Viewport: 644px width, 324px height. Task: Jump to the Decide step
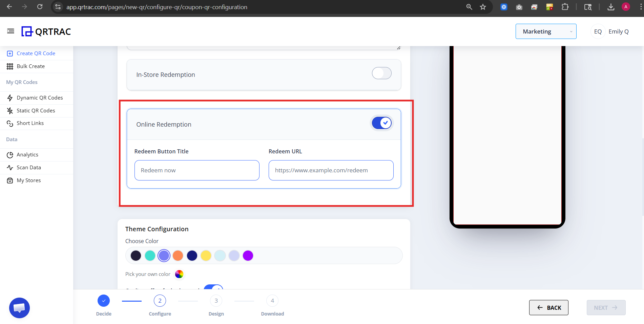(x=104, y=300)
